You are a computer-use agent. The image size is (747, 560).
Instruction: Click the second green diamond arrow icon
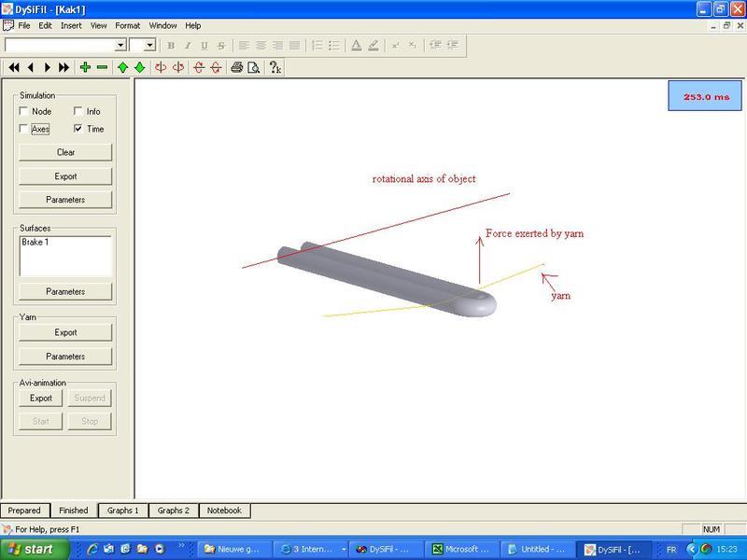click(139, 67)
